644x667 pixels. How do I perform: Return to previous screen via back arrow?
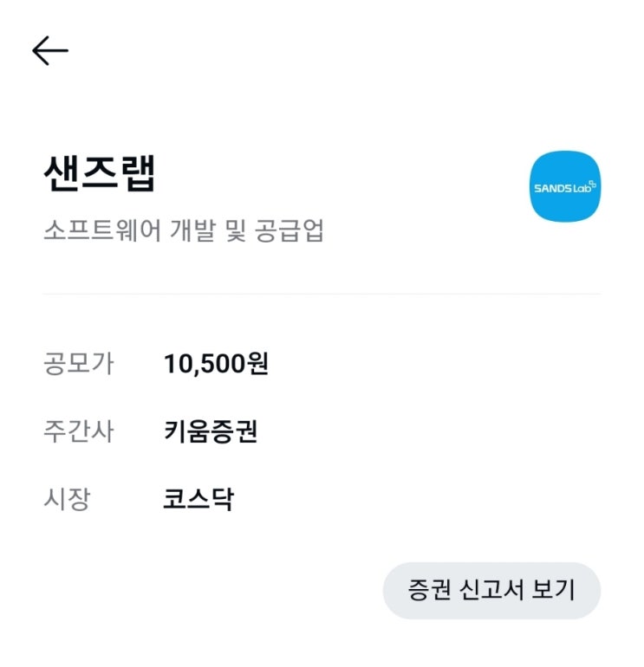pyautogui.click(x=50, y=50)
